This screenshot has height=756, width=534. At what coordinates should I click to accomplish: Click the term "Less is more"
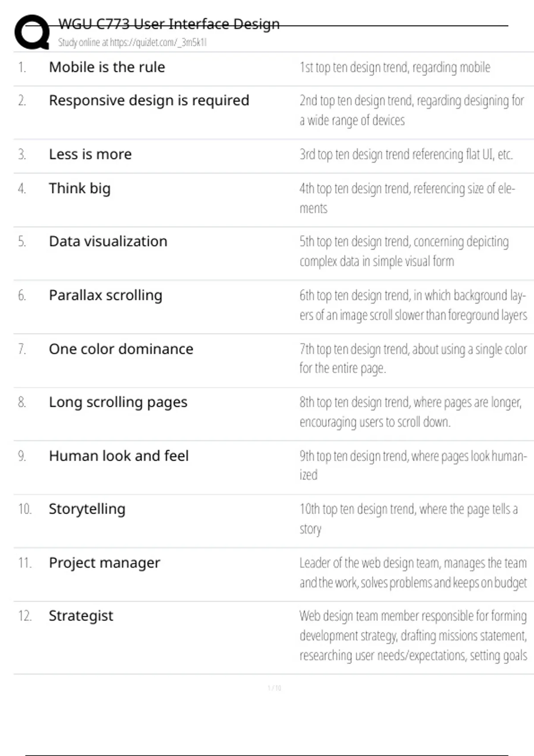[90, 154]
